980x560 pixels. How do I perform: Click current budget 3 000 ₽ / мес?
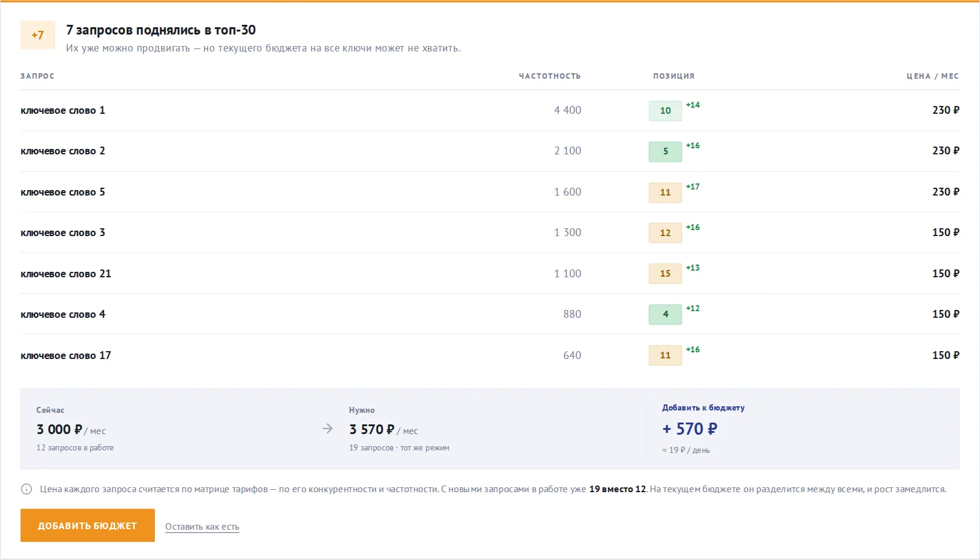coord(71,430)
